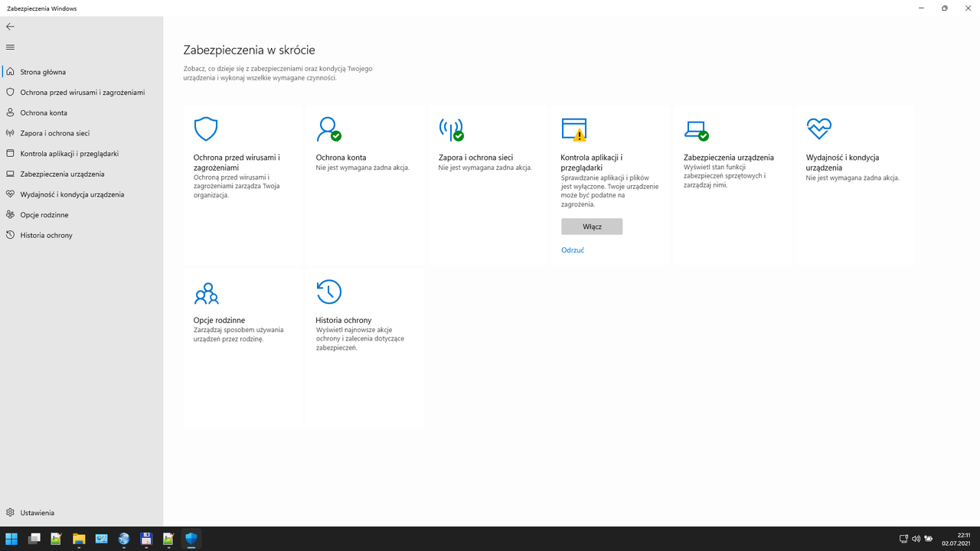Image resolution: width=980 pixels, height=551 pixels.
Task: Click the device security laptop icon
Action: (x=696, y=130)
